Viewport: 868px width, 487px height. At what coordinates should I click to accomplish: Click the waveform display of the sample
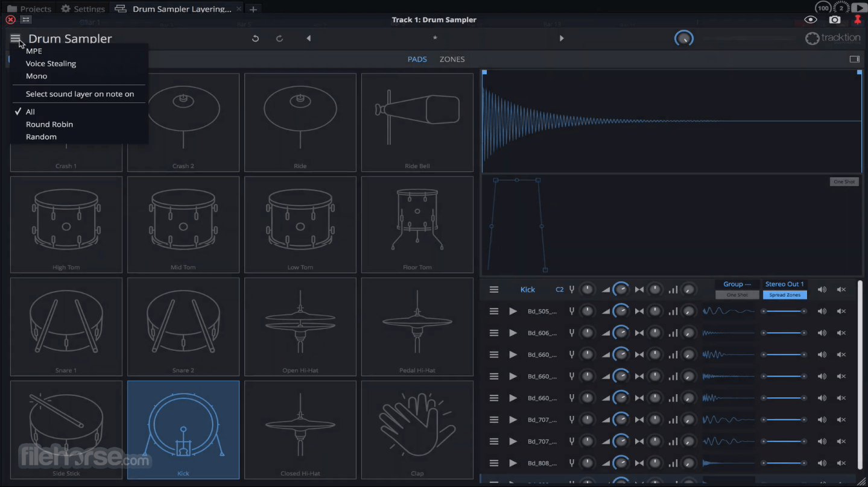(x=671, y=121)
